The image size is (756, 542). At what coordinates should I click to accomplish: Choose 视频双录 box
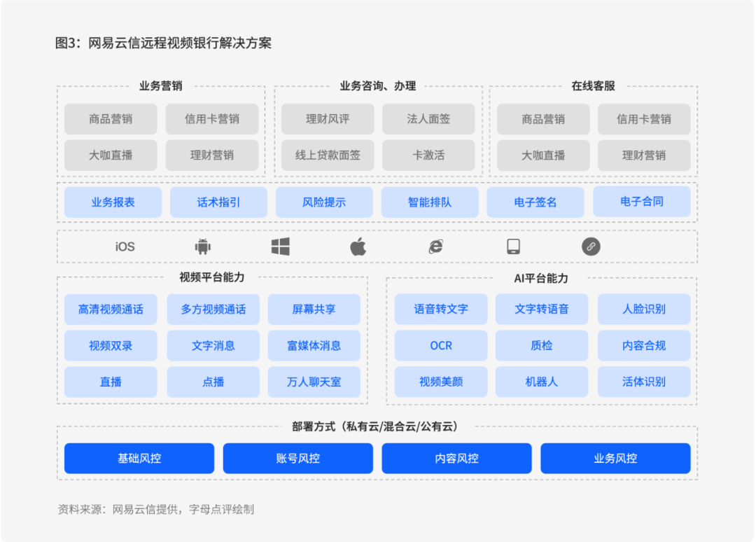[x=111, y=345]
